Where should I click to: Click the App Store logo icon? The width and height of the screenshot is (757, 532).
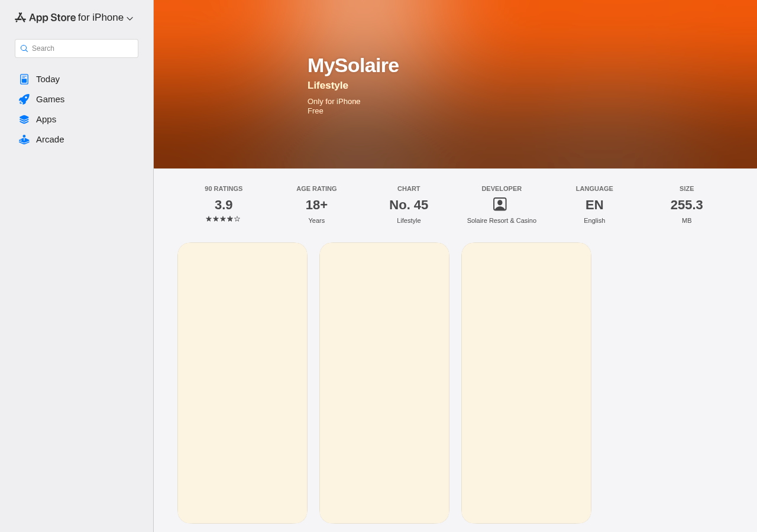(21, 18)
